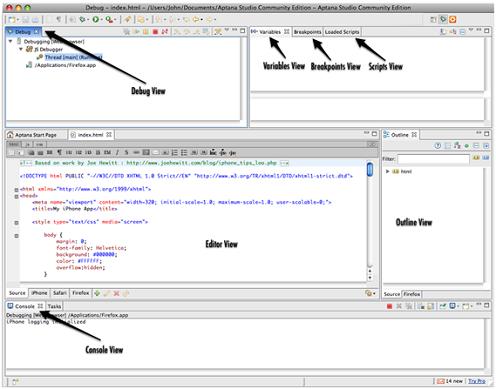Click the Resume icon in Debug view
The image size is (496, 389).
click(136, 32)
